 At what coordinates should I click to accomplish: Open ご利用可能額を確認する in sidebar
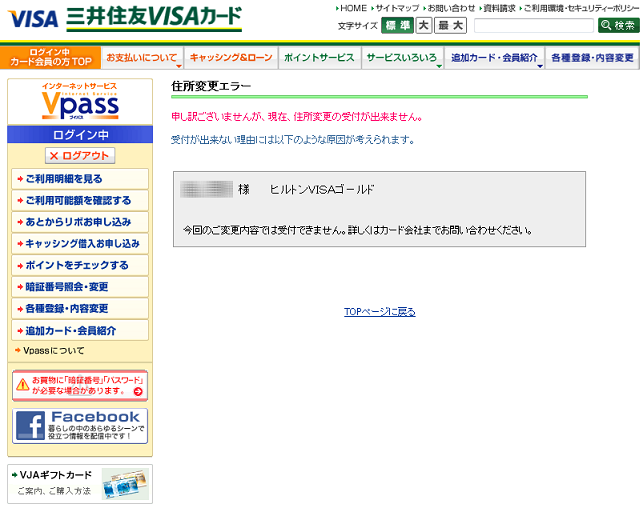click(x=80, y=200)
